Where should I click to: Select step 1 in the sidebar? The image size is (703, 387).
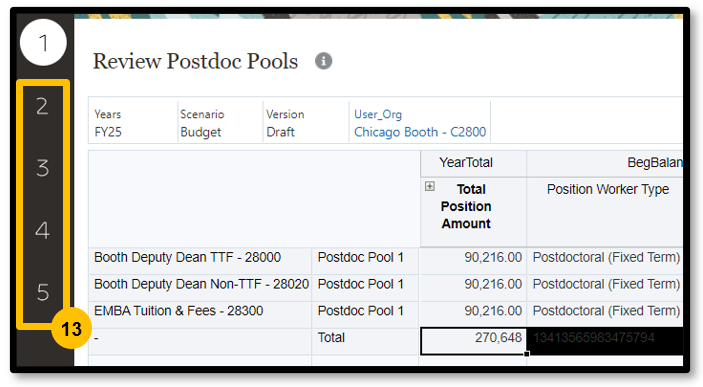click(43, 43)
